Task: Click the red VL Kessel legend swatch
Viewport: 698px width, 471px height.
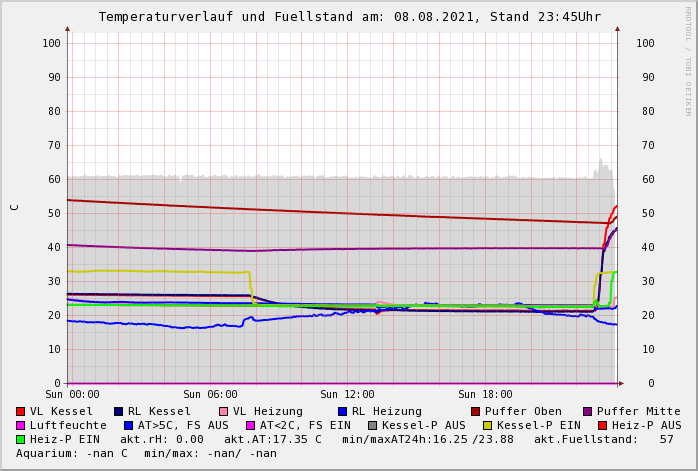Action: (x=21, y=411)
